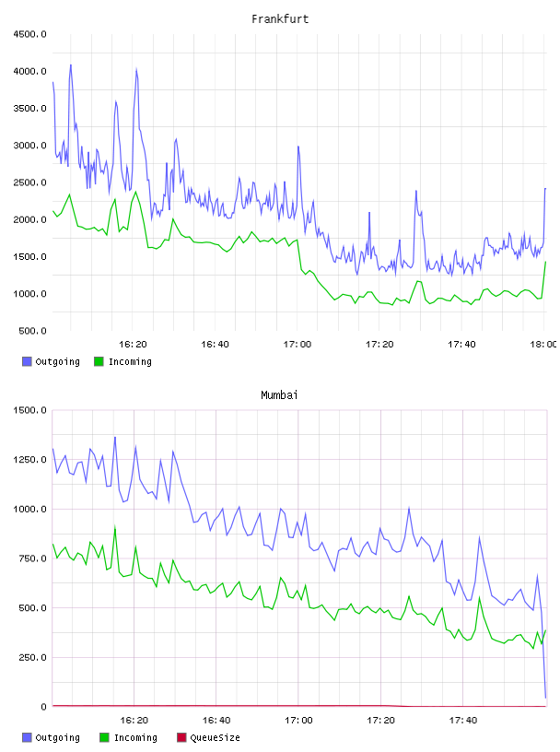The width and height of the screenshot is (560, 752).
Task: Click the 2000.0 y-axis label on the Frankfurt chart
Action: (29, 219)
